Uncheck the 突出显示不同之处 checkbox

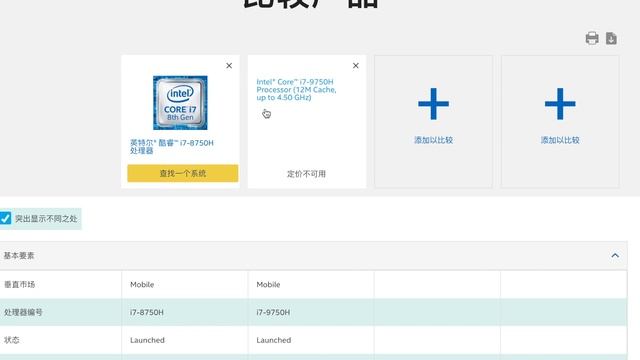coord(5,218)
